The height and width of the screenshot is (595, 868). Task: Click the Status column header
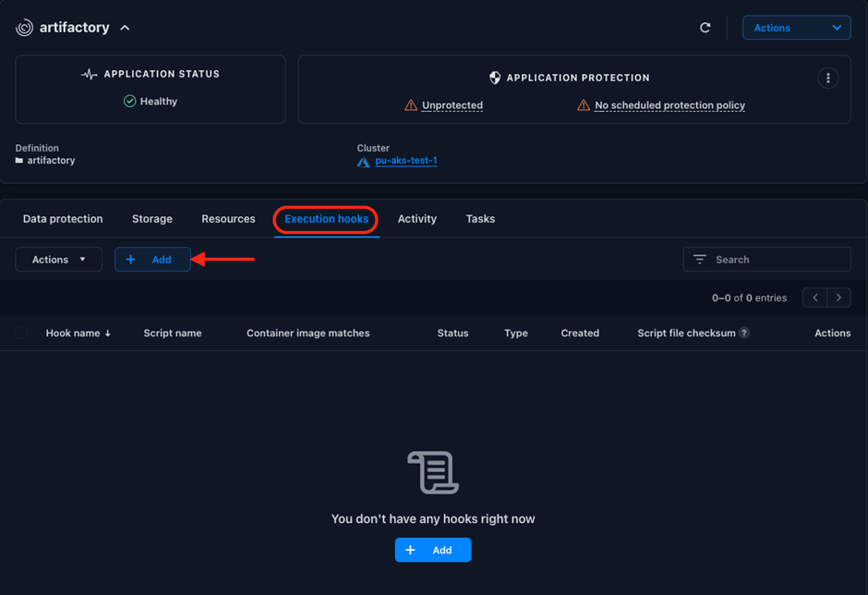pyautogui.click(x=452, y=333)
